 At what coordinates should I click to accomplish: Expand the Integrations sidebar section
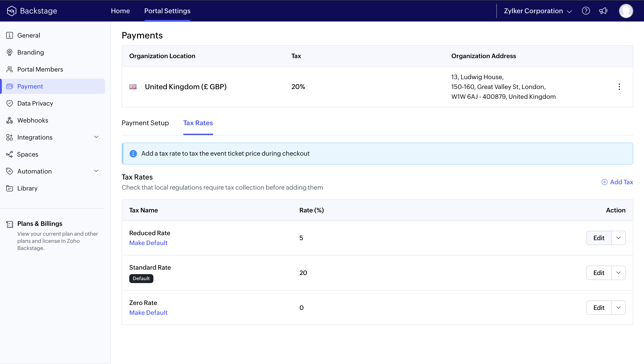(x=96, y=137)
